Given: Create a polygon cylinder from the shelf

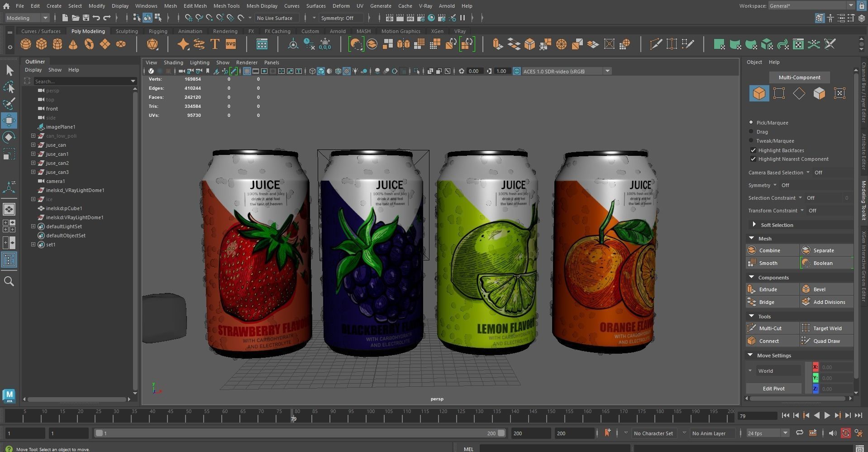Looking at the screenshot, I should point(57,44).
